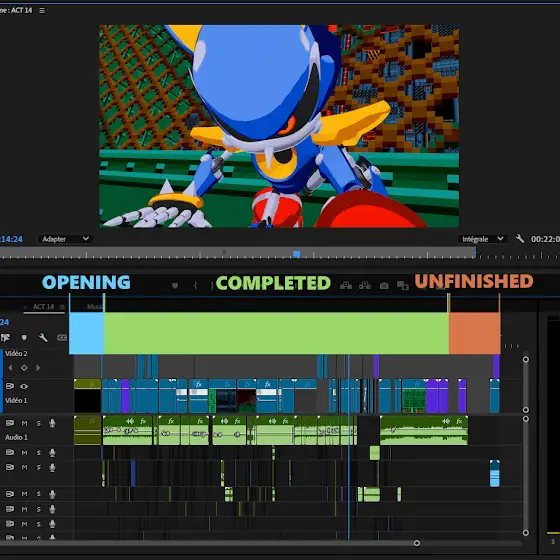Click the Extract button in the monitor

click(365, 285)
